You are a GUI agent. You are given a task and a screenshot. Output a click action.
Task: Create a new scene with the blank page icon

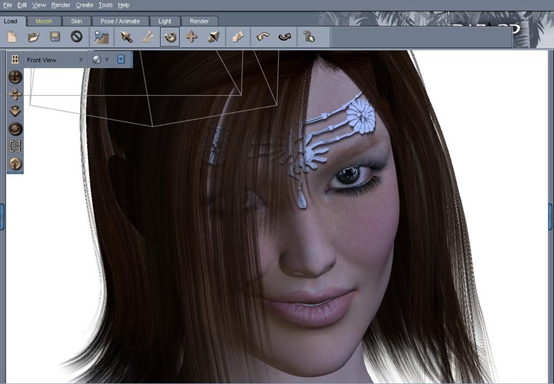(12, 37)
